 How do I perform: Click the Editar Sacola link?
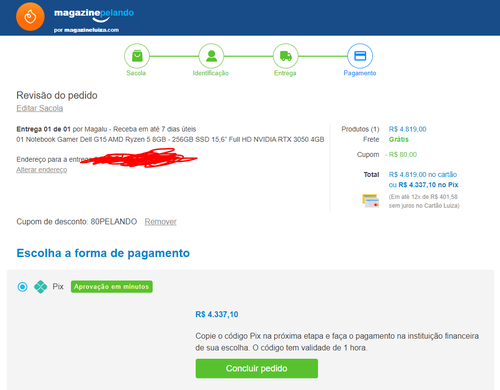40,108
